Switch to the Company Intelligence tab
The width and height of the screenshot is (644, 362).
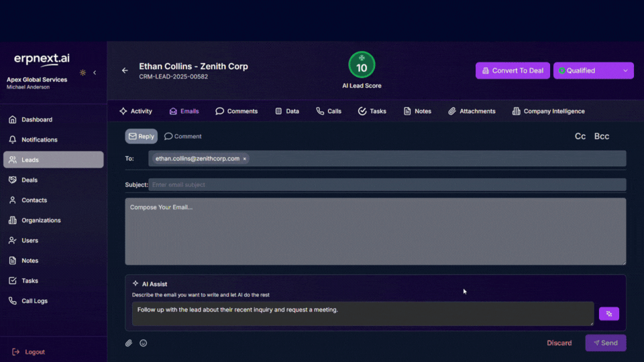pyautogui.click(x=548, y=111)
